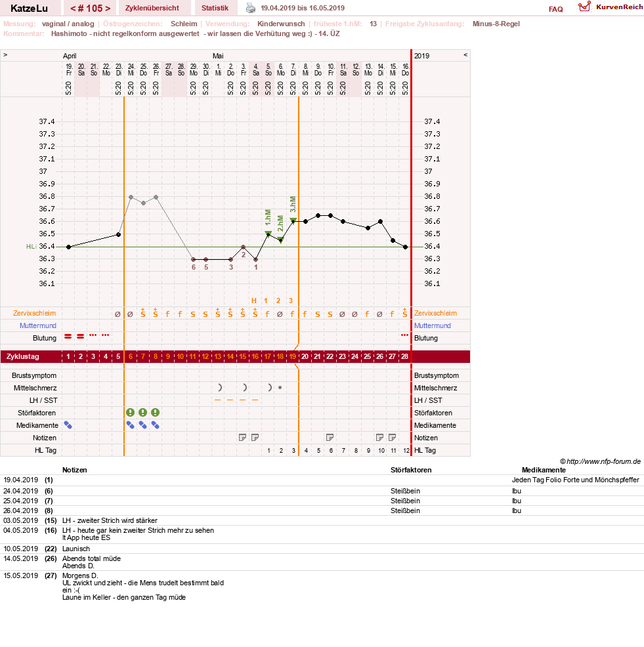This screenshot has width=644, height=647.
Task: Select the temperature point on April 24
Action: coord(131,198)
